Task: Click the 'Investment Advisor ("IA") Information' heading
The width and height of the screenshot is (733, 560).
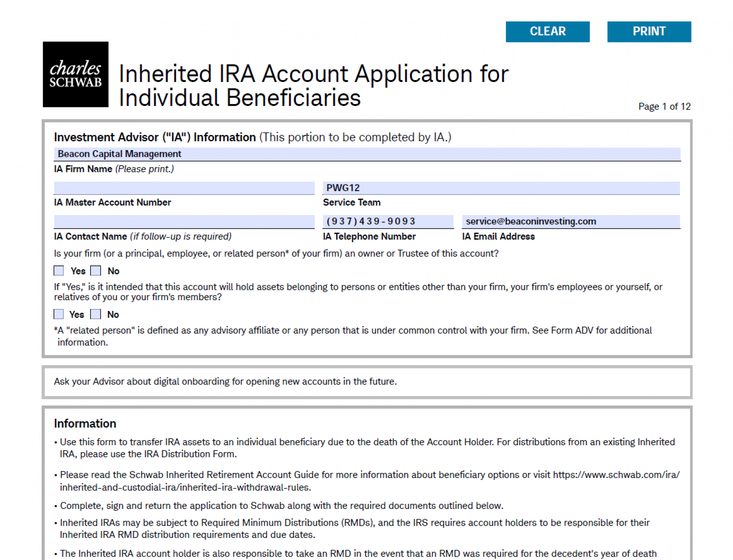Action: pyautogui.click(x=155, y=137)
